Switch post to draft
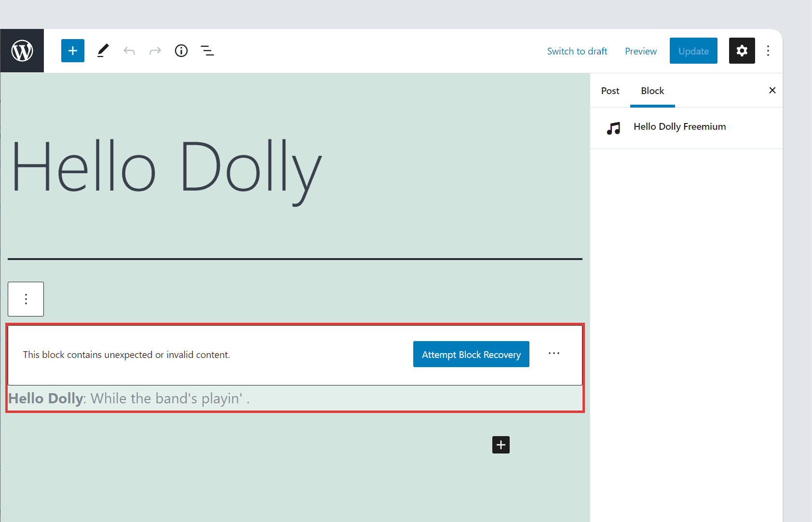Image resolution: width=812 pixels, height=522 pixels. tap(577, 51)
